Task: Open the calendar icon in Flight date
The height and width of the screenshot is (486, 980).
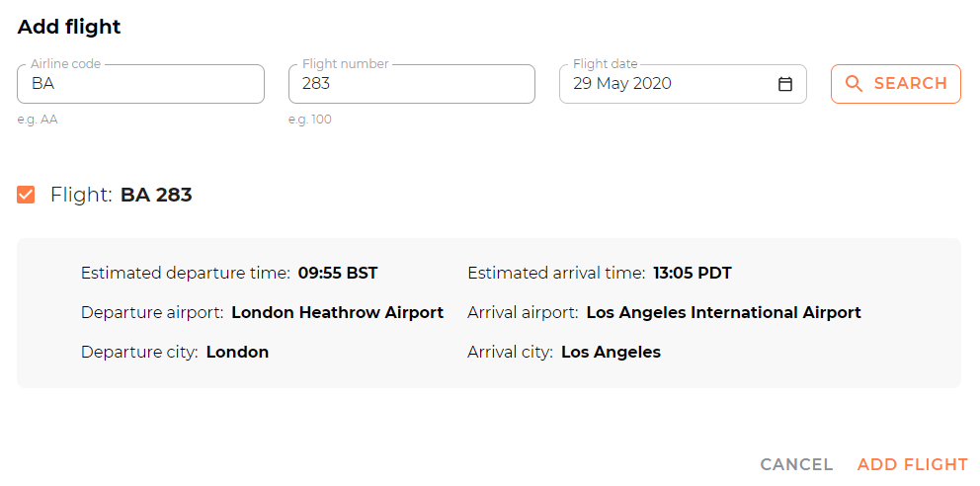Action: click(x=785, y=84)
